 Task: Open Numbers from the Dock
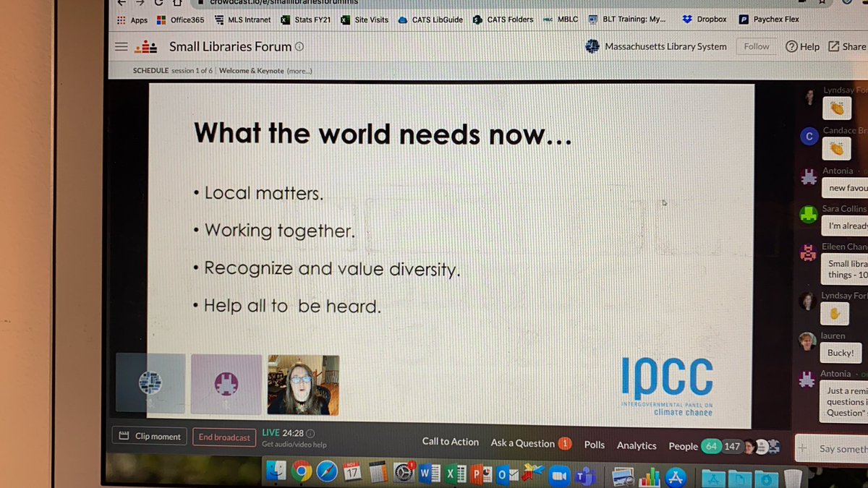coord(650,476)
